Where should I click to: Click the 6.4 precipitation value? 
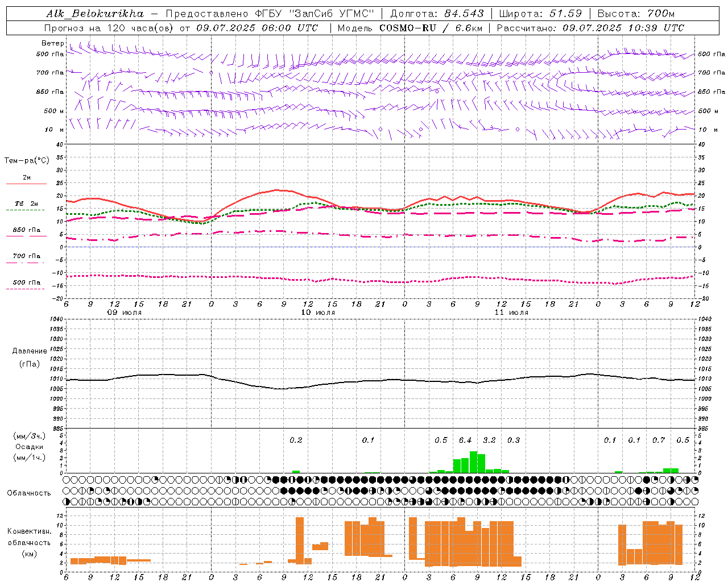pyautogui.click(x=465, y=440)
